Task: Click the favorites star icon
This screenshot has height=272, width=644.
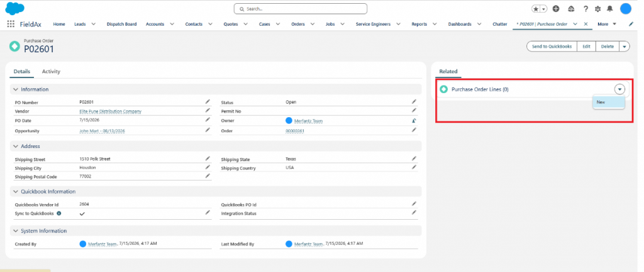Action: (x=536, y=9)
